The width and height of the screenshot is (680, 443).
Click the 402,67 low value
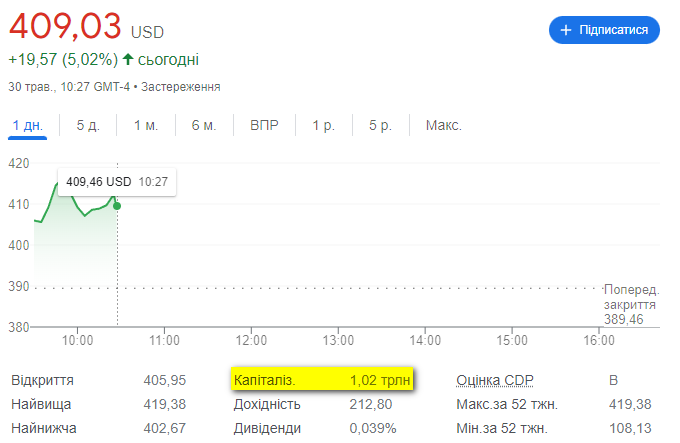[165, 428]
